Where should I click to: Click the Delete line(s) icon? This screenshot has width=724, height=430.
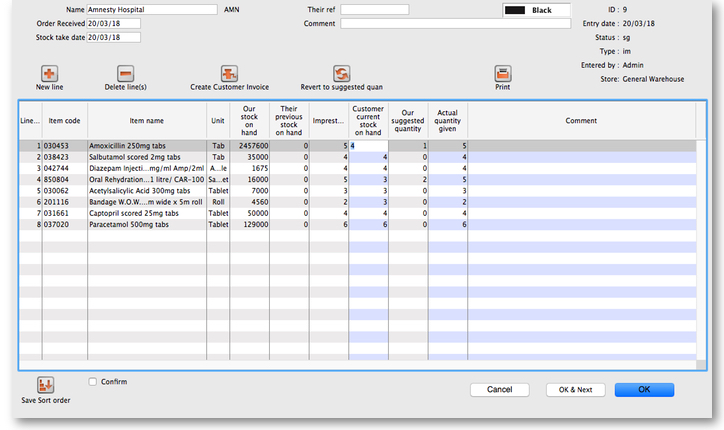pyautogui.click(x=125, y=74)
